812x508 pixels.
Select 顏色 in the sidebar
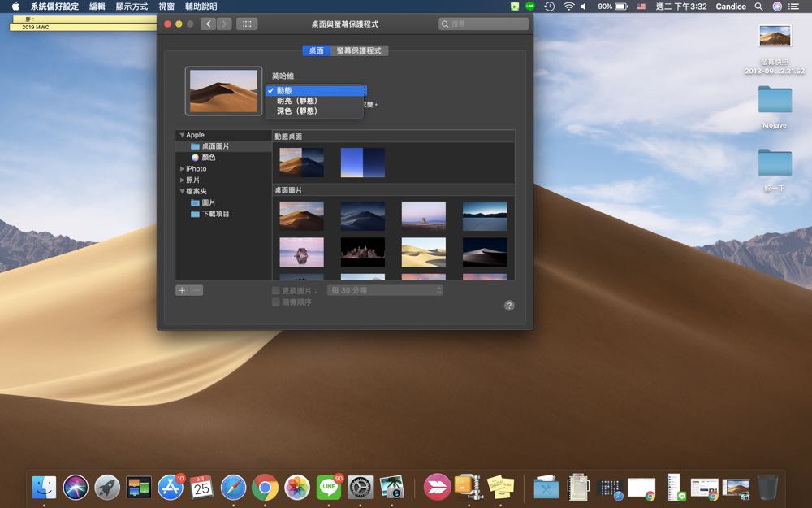(x=208, y=158)
